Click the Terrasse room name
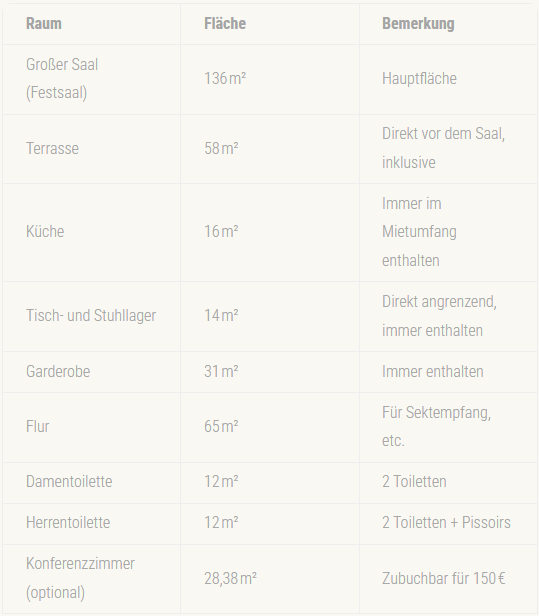 click(52, 148)
